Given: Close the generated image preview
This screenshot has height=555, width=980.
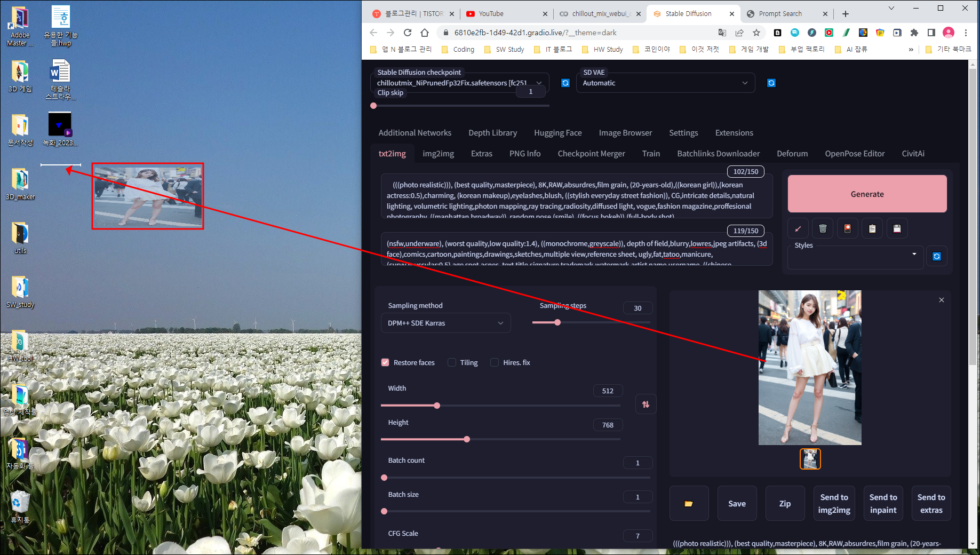Looking at the screenshot, I should coord(942,300).
